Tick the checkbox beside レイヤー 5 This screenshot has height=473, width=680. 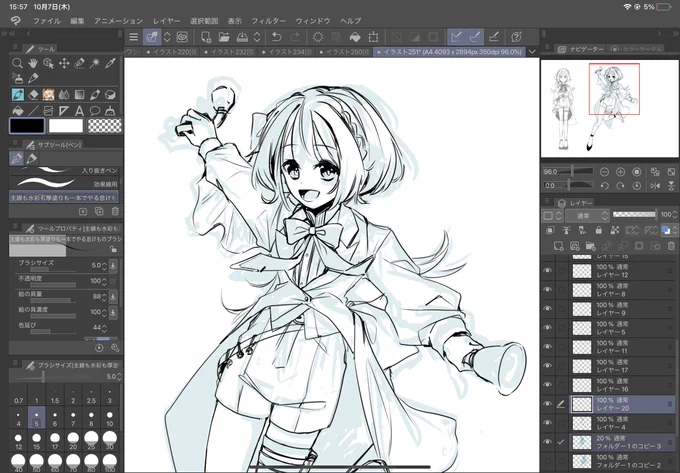tap(562, 327)
